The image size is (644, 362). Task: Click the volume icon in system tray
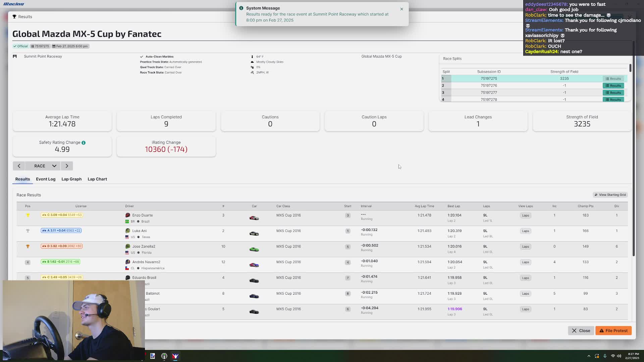point(619,356)
